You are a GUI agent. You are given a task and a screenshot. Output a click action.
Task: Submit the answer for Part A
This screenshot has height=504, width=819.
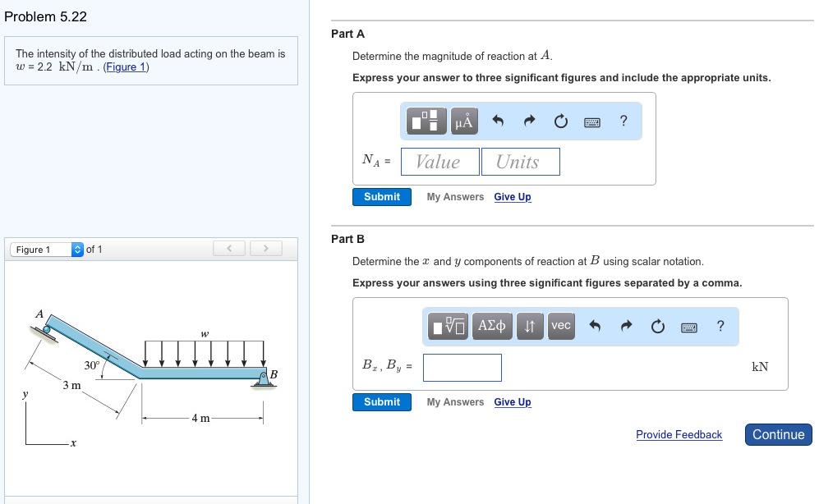tap(381, 196)
